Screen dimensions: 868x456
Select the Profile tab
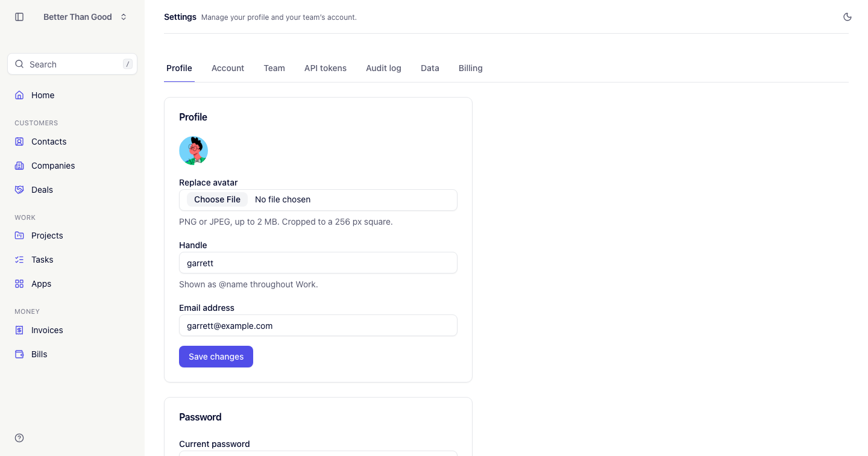(179, 68)
